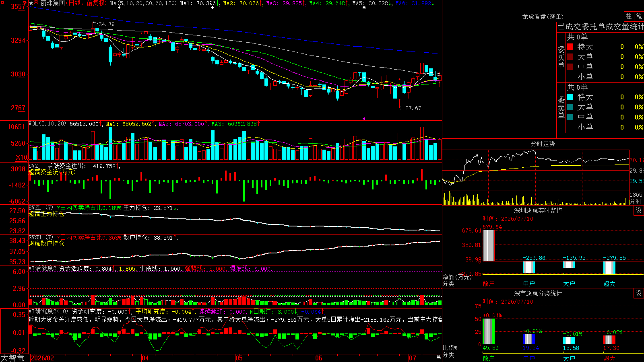644x362 pixels.
Task: Click the red 特大 buy order swatch
Action: pos(570,47)
